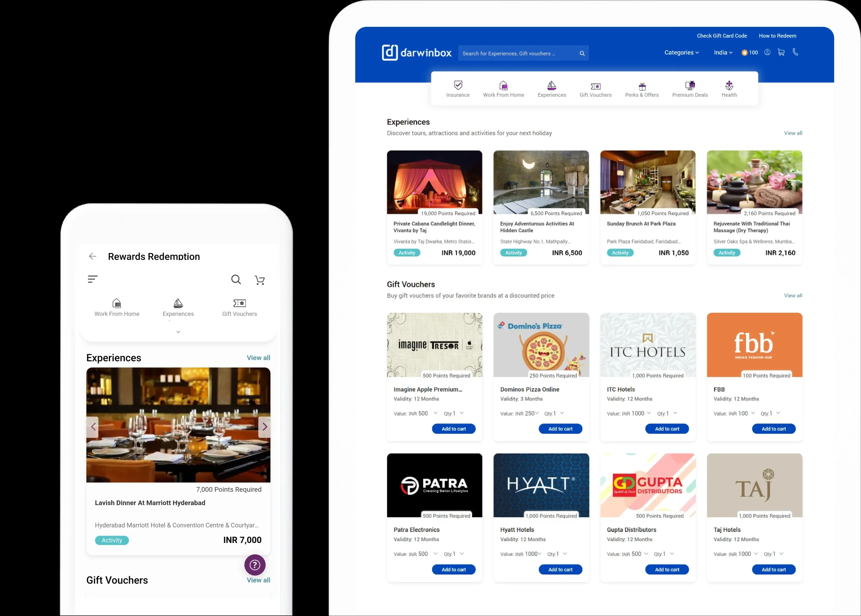Expand the Categories dropdown in the header
The image size is (861, 616).
coord(681,53)
